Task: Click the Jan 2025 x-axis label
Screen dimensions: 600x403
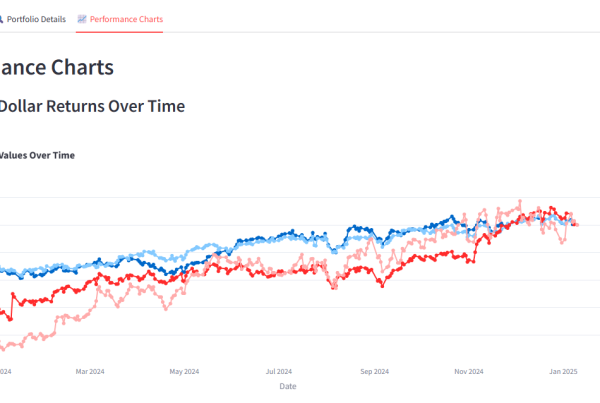Action: coord(562,371)
